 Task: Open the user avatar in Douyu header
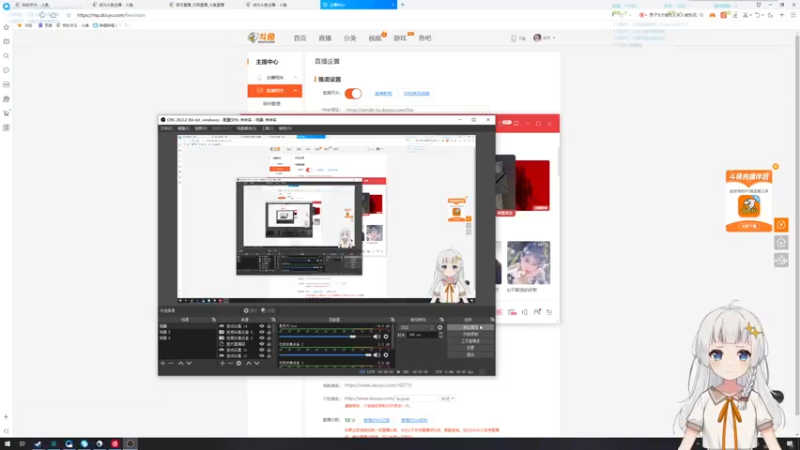(537, 38)
